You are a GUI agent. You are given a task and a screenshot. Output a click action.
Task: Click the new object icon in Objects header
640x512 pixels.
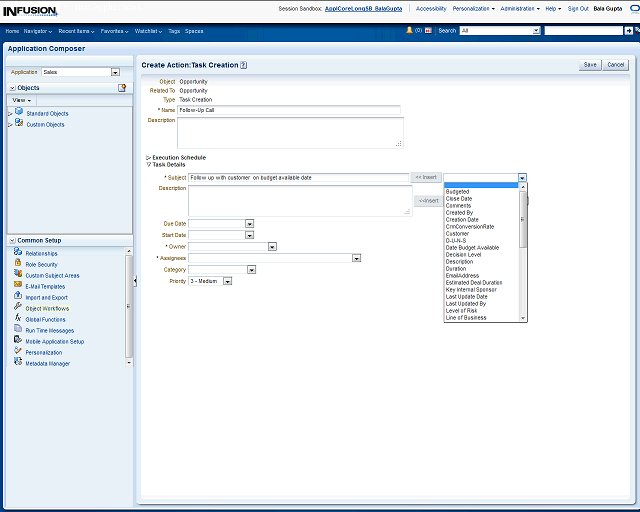[x=122, y=88]
